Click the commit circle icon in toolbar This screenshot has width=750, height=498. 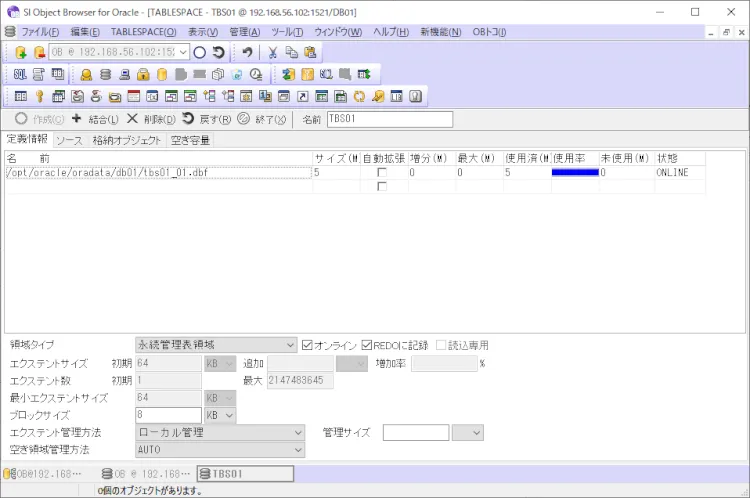(200, 52)
